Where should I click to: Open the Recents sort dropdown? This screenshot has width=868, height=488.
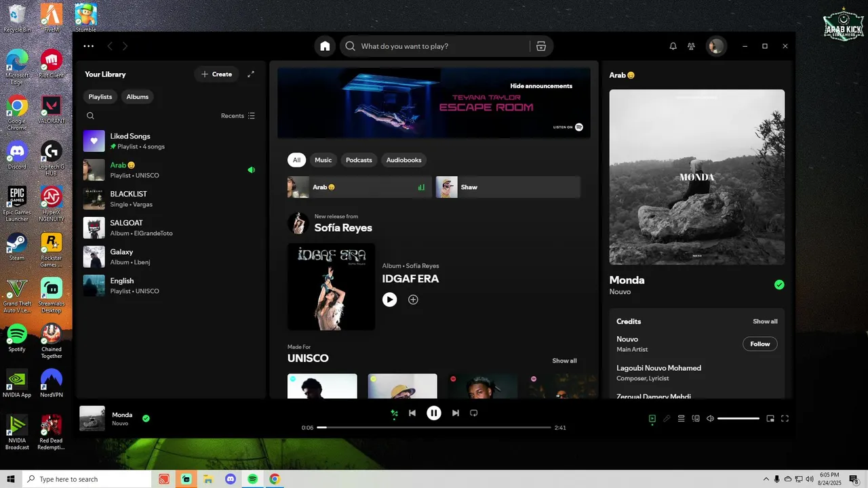click(238, 116)
